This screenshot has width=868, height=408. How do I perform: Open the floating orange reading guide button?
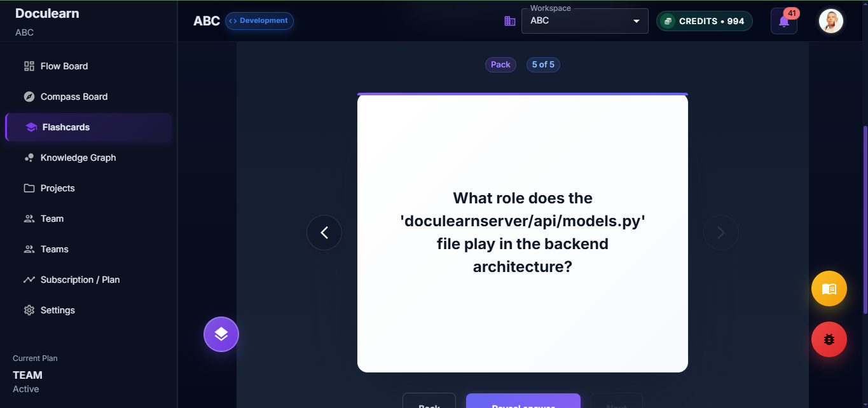pos(829,288)
